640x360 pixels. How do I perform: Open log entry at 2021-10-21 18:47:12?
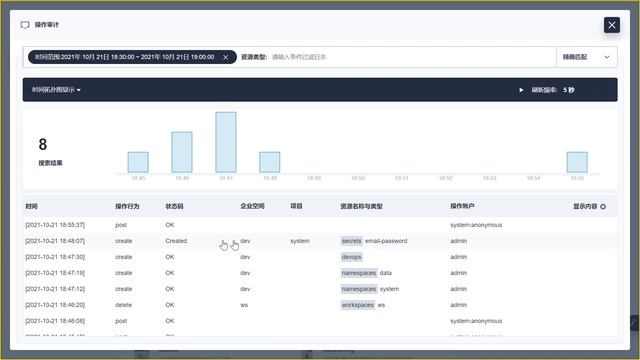320,289
